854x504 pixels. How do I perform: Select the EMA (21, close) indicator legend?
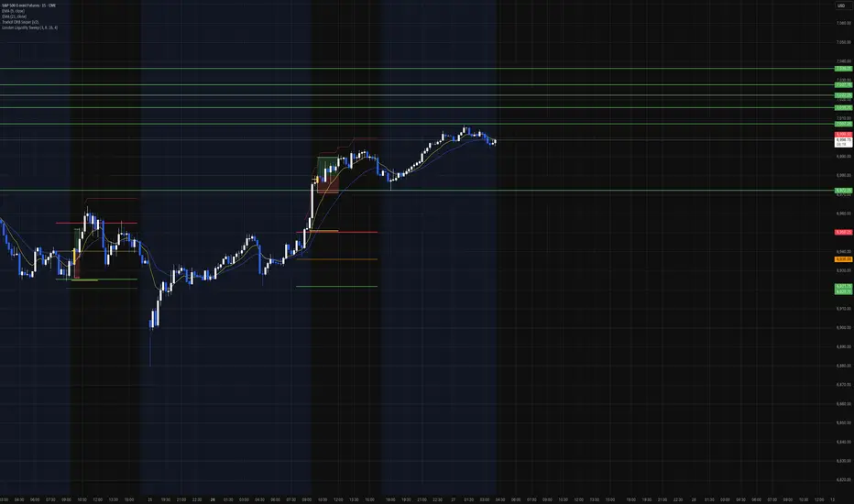[14, 16]
